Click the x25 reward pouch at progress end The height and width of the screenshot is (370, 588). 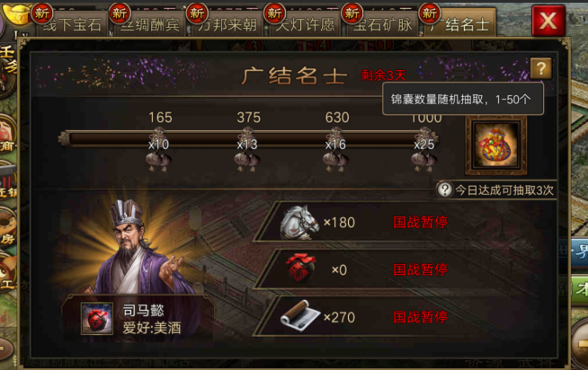[424, 150]
